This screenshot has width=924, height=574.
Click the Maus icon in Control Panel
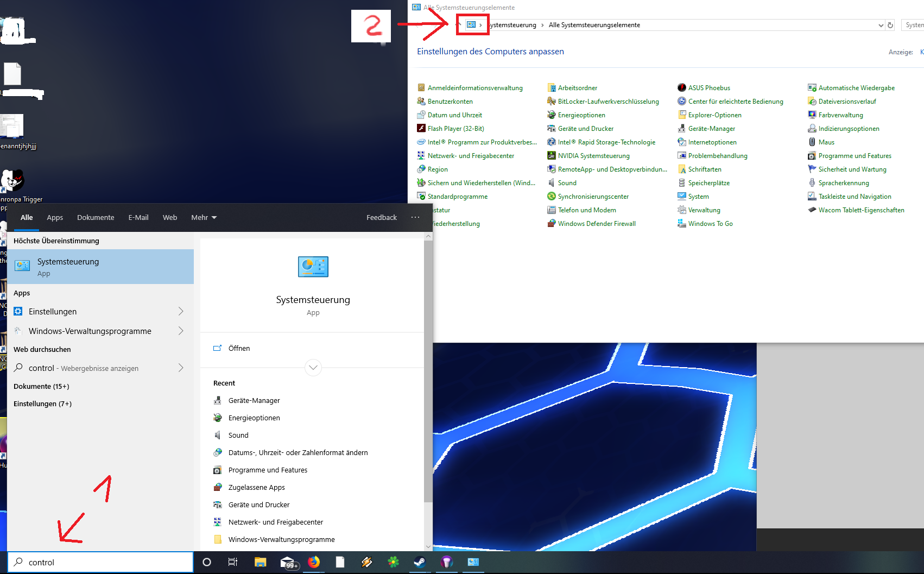tap(812, 142)
